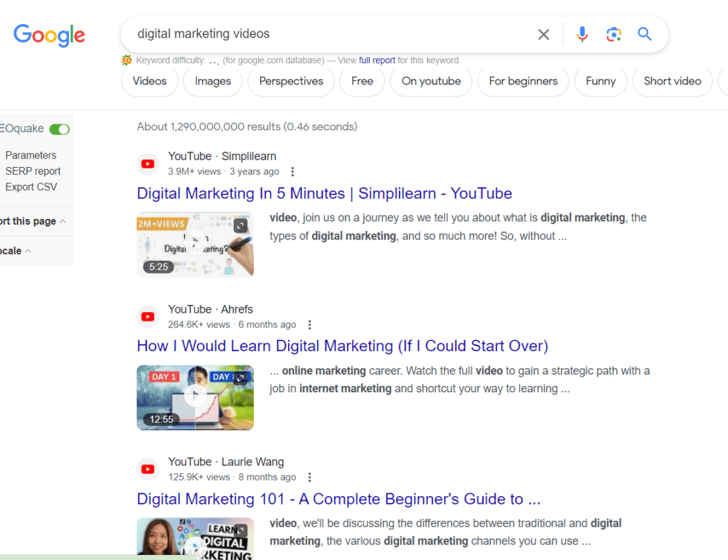Viewport: 728px width, 560px height.
Task: Select the 'For beginners' filter chip
Action: point(523,81)
